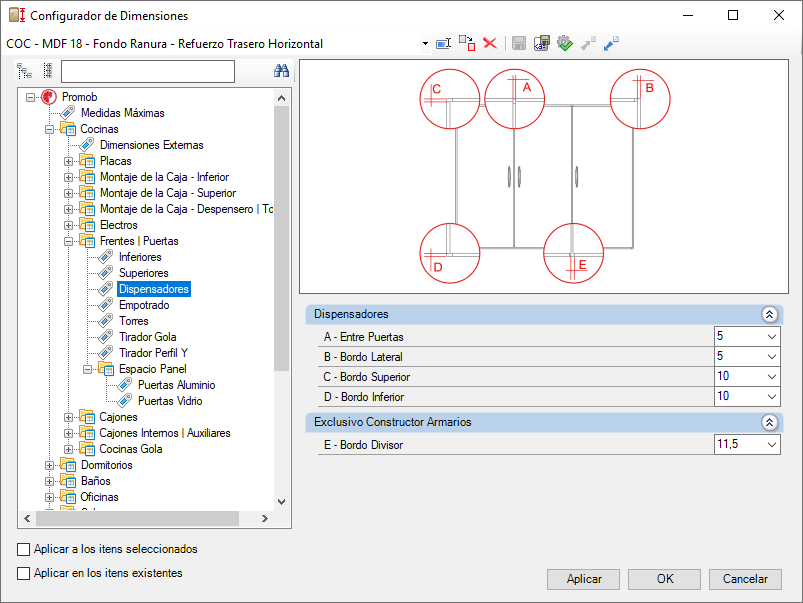The width and height of the screenshot is (803, 603).
Task: Click the expand tree icon beside search box
Action: coord(24,71)
